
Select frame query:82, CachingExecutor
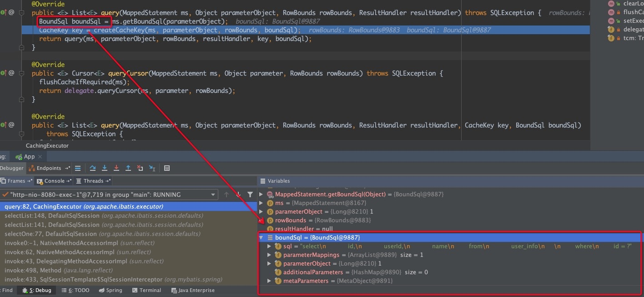pyautogui.click(x=128, y=206)
